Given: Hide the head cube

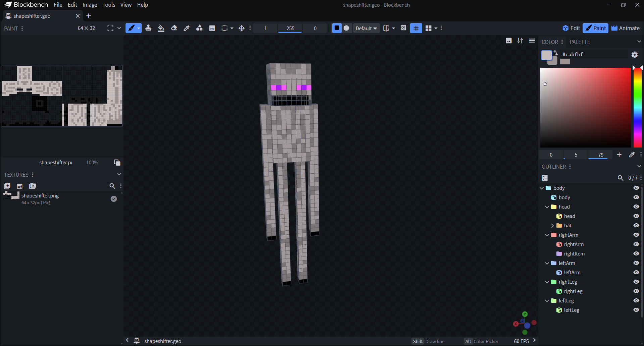Looking at the screenshot, I should click(636, 216).
